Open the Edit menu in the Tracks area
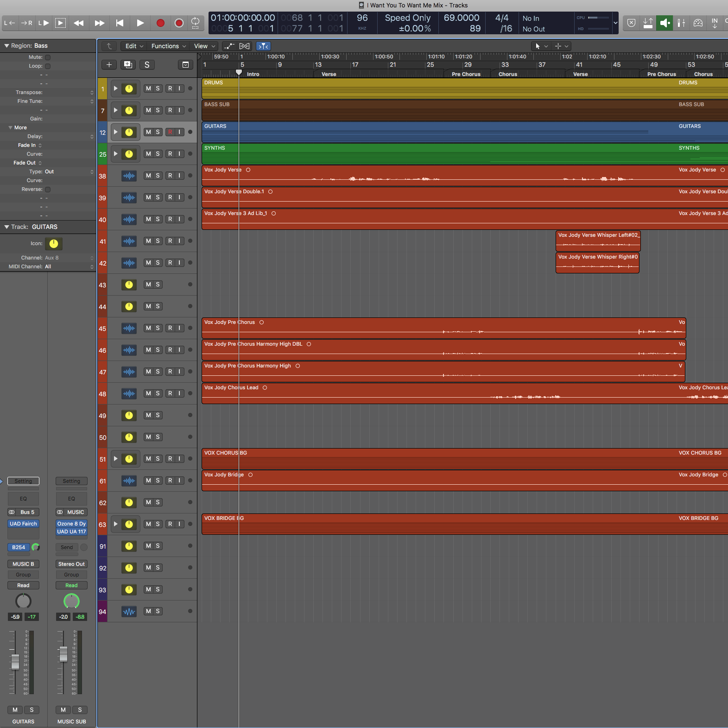728x728 pixels. tap(134, 46)
